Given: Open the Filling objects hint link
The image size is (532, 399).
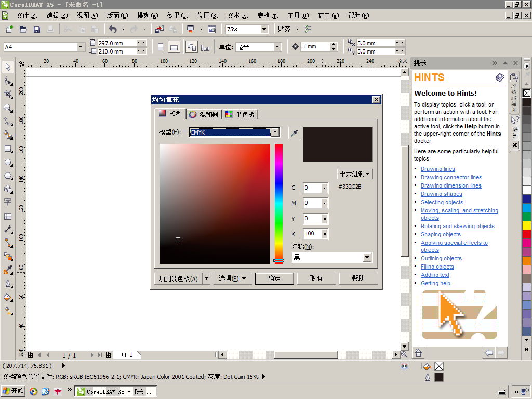Looking at the screenshot, I should click(437, 267).
